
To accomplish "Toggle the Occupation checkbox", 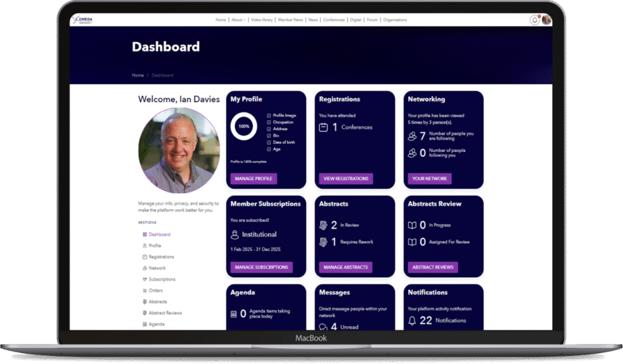I will [269, 122].
